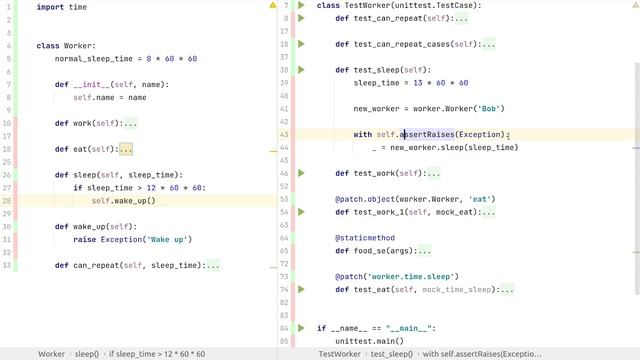Click line number 43 in test gutter

pos(284,134)
